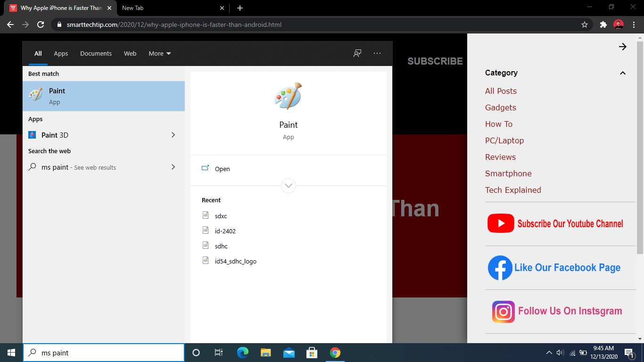Open a new Chrome tab with plus

[240, 8]
